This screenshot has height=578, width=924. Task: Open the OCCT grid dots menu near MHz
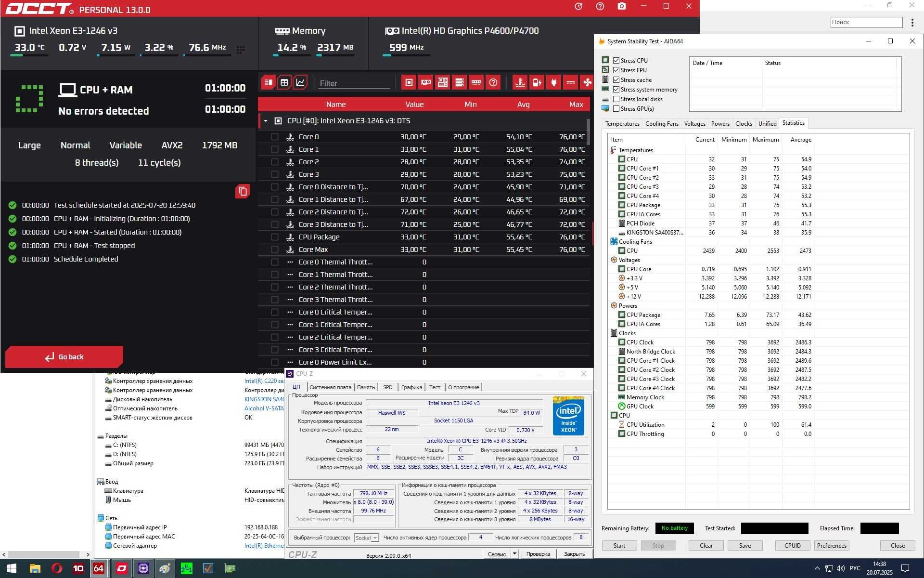coord(241,49)
